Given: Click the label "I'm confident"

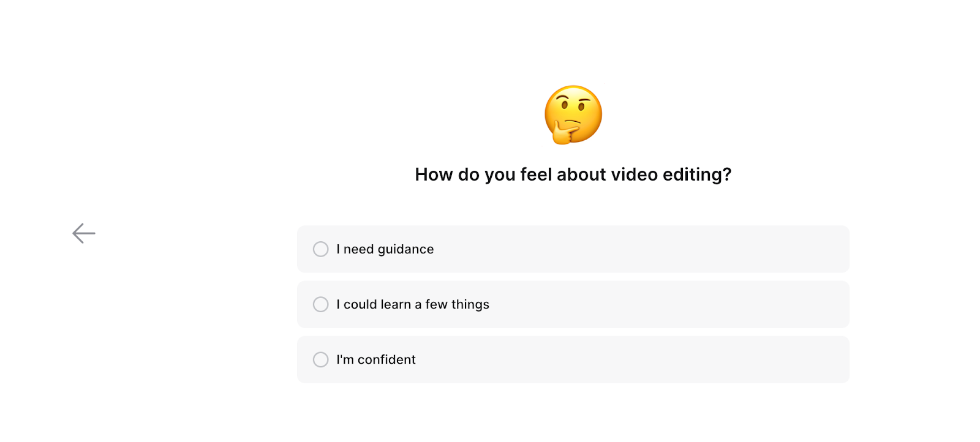Looking at the screenshot, I should point(375,359).
